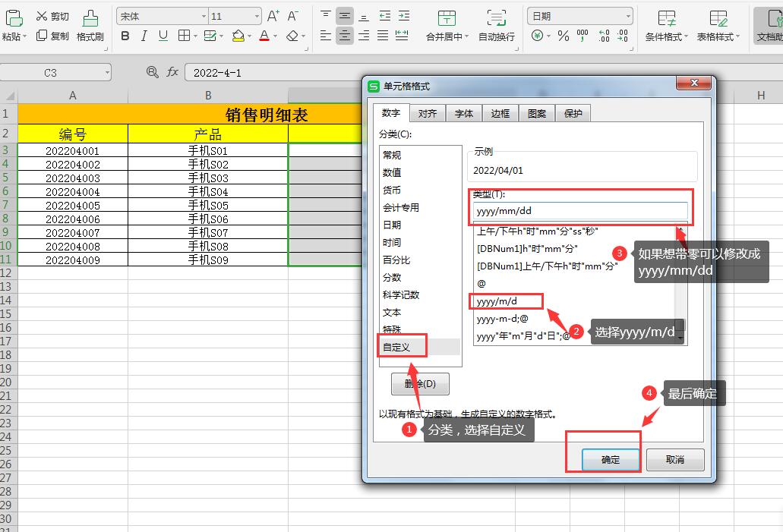Viewport: 783px width, 532px height.
Task: Align text left horizontally
Action: pos(326,36)
